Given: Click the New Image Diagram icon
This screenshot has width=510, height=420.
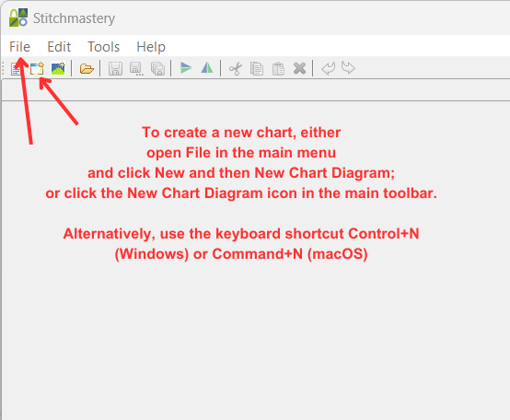Looking at the screenshot, I should pos(58,69).
